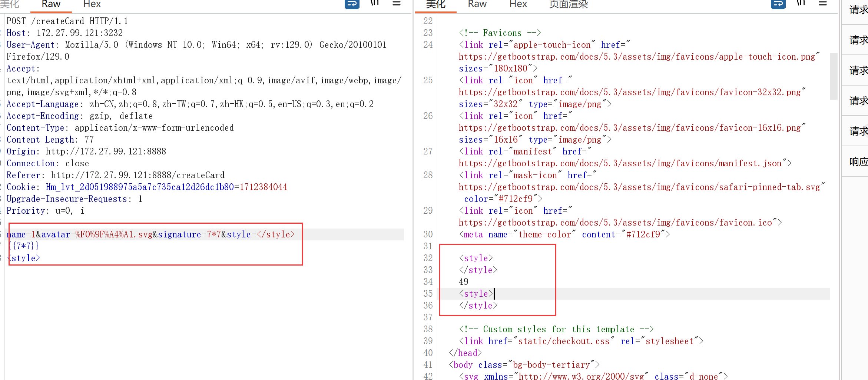Click the favicon.ico URL in the response
The width and height of the screenshot is (868, 380).
[x=615, y=223]
